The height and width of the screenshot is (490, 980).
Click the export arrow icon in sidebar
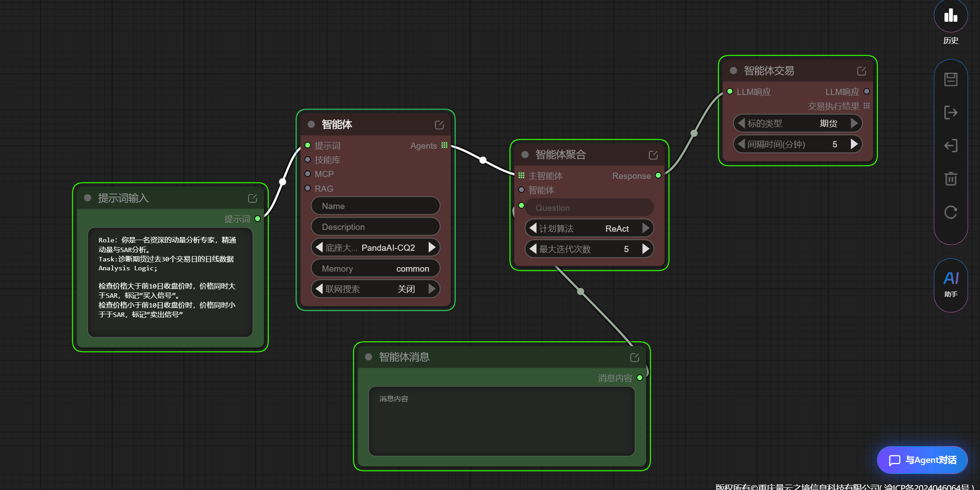coord(950,113)
